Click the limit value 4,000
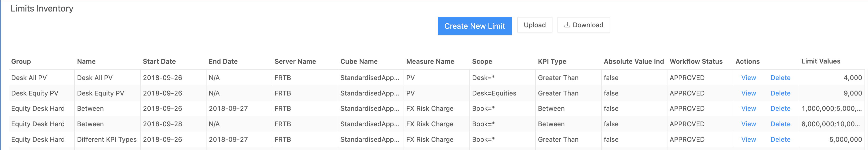 point(853,78)
